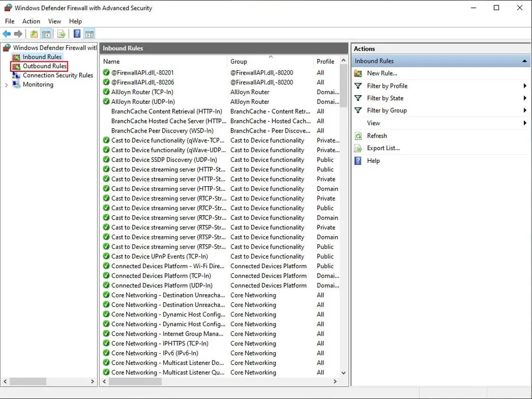Select Core Networking - IPv6 (IPv6-In) rule
This screenshot has height=399, width=532.
155,353
